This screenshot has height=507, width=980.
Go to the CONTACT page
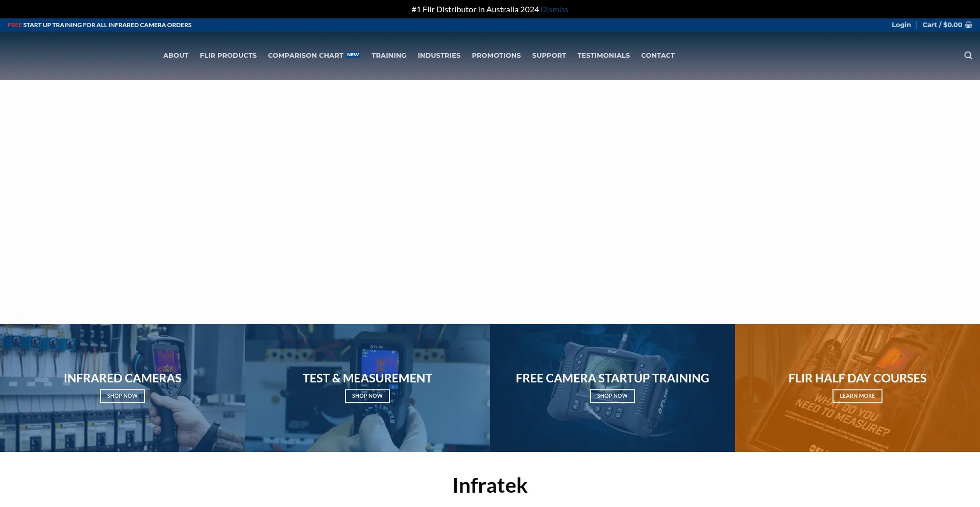coord(658,55)
